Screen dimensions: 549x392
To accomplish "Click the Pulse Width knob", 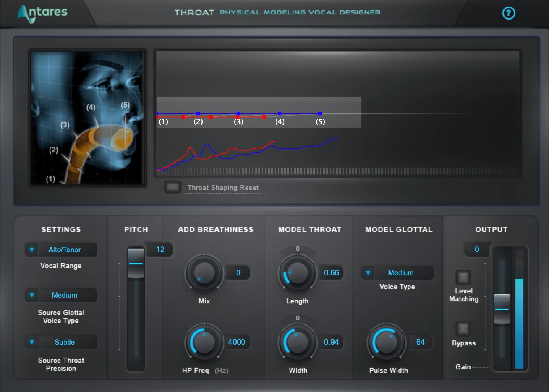I will pyautogui.click(x=387, y=342).
